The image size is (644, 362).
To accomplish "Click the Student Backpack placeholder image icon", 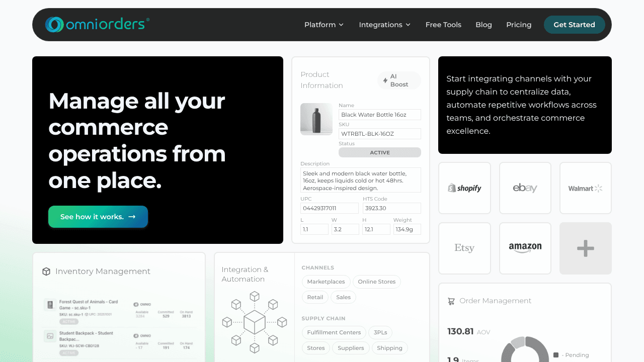I will click(50, 336).
